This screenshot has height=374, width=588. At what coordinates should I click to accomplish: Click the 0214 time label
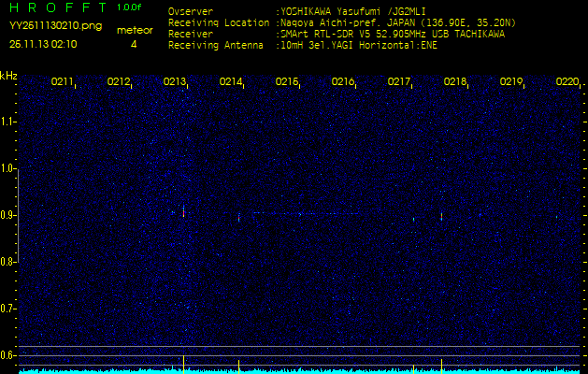[x=231, y=81]
